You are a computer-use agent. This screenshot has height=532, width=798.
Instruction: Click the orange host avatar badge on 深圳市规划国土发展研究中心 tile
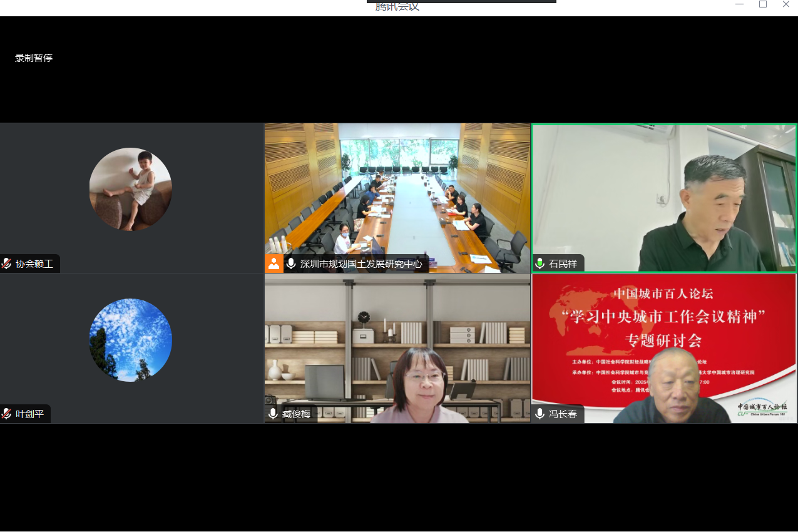click(x=274, y=263)
